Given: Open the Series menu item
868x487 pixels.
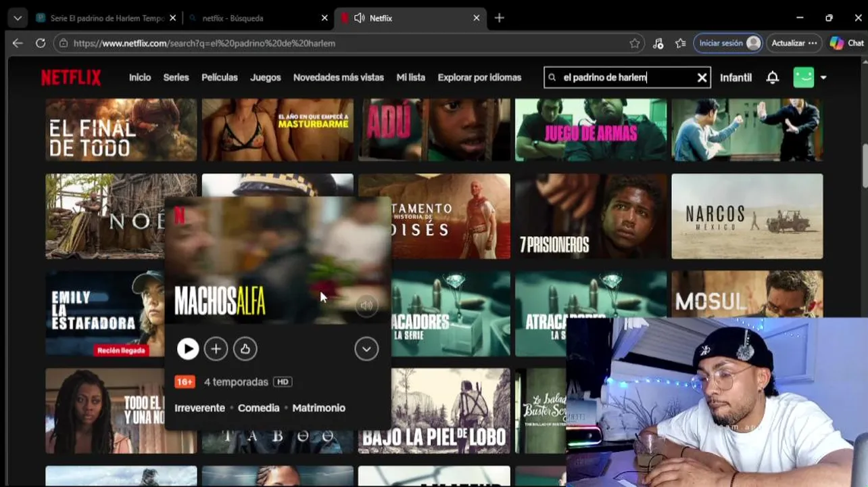Looking at the screenshot, I should click(x=176, y=78).
